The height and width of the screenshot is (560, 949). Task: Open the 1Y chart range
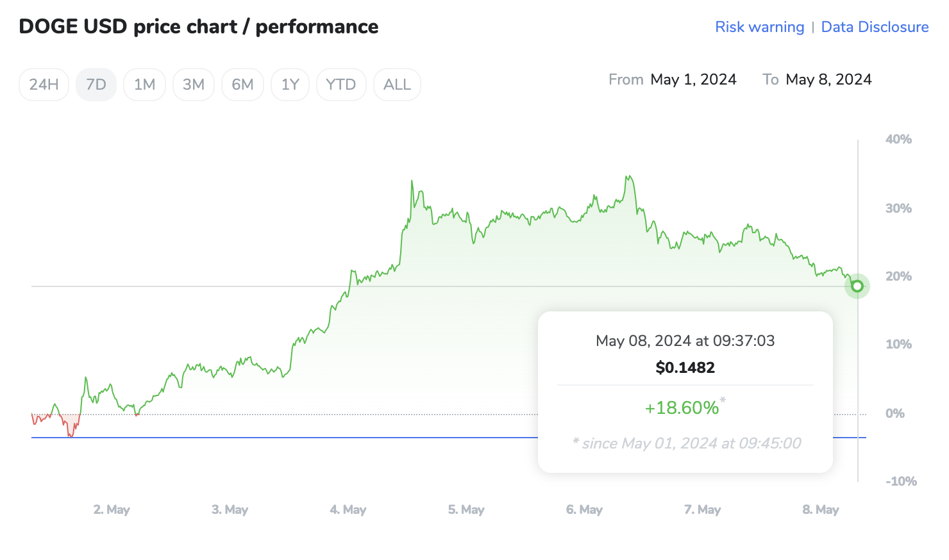click(290, 84)
